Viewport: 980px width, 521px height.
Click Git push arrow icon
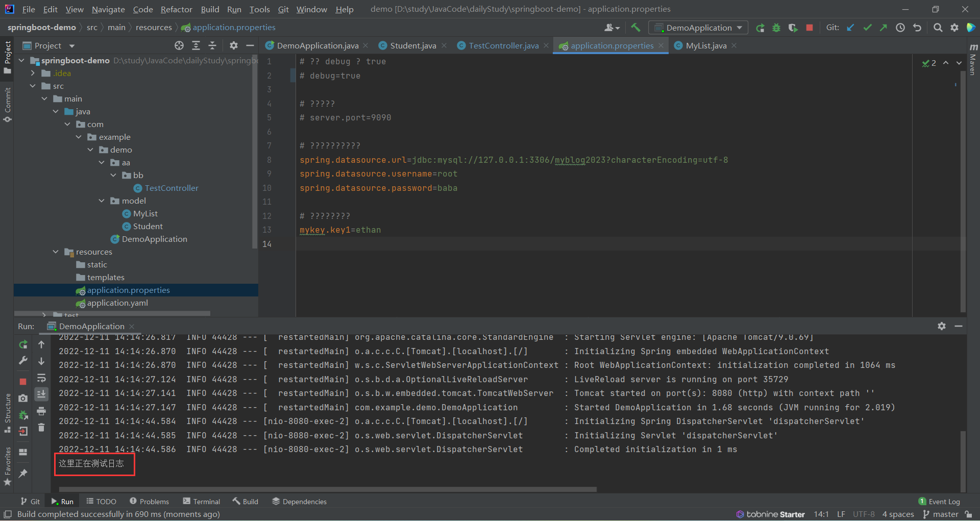(x=884, y=28)
